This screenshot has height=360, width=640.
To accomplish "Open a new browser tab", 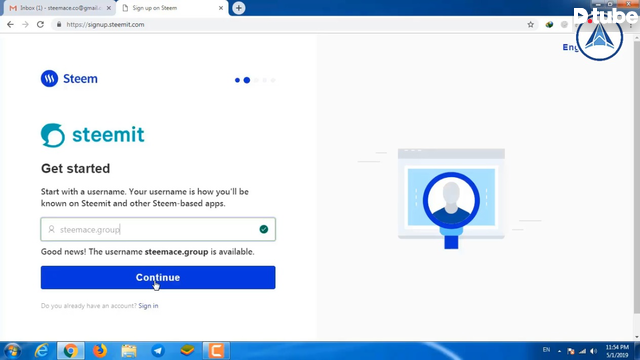I will pos(239,8).
